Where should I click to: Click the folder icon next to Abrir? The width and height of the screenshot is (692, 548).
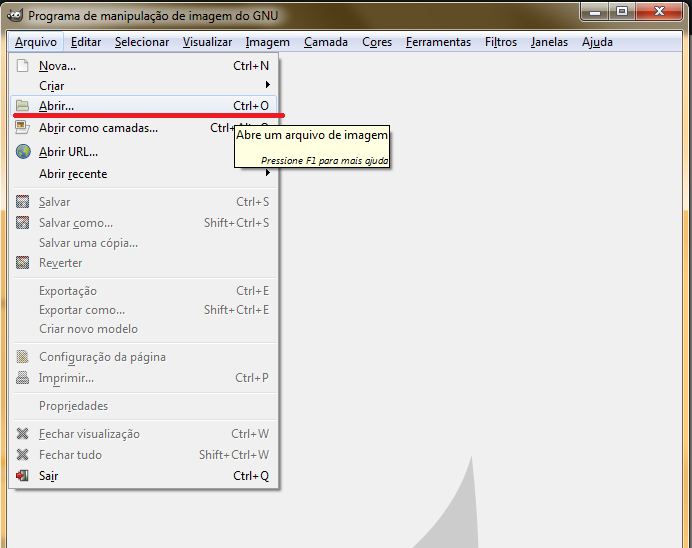click(x=23, y=106)
